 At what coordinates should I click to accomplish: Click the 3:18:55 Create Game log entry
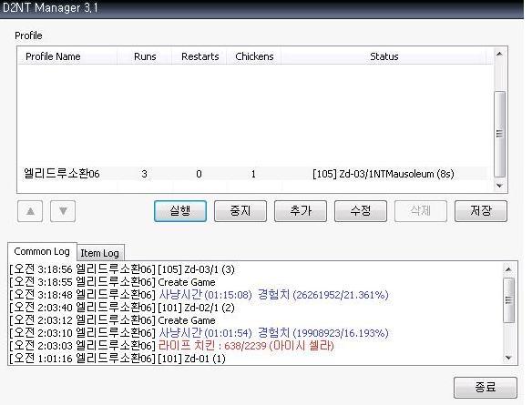point(112,282)
